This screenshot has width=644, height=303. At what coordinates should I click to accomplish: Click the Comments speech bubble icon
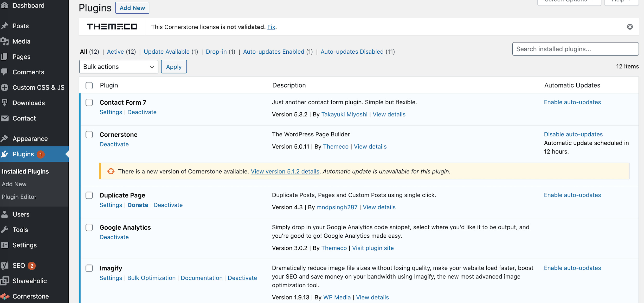[x=4, y=72]
